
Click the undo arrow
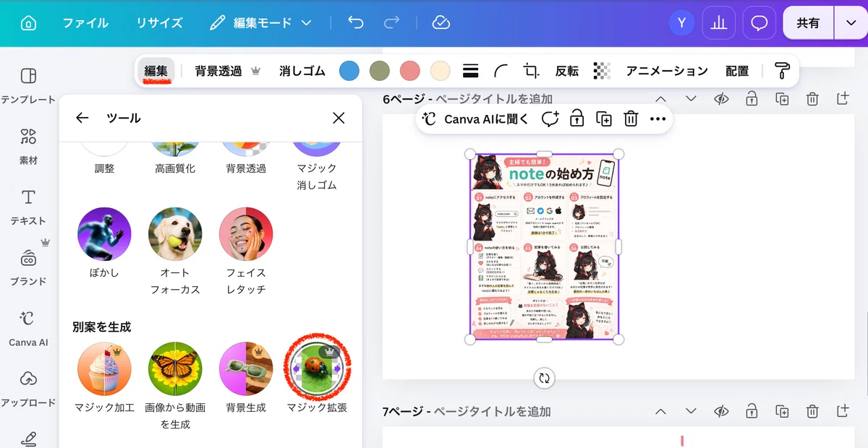[x=355, y=23]
